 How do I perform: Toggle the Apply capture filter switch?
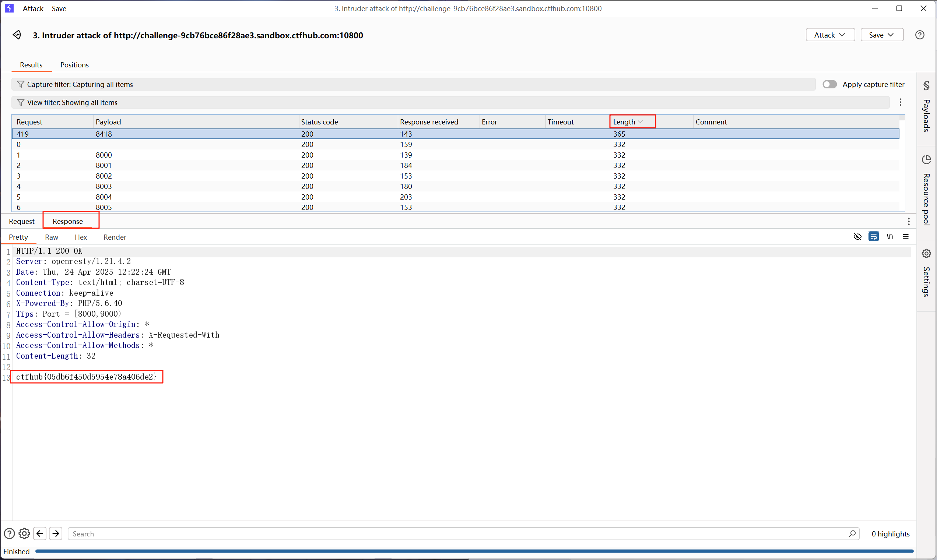(x=829, y=84)
